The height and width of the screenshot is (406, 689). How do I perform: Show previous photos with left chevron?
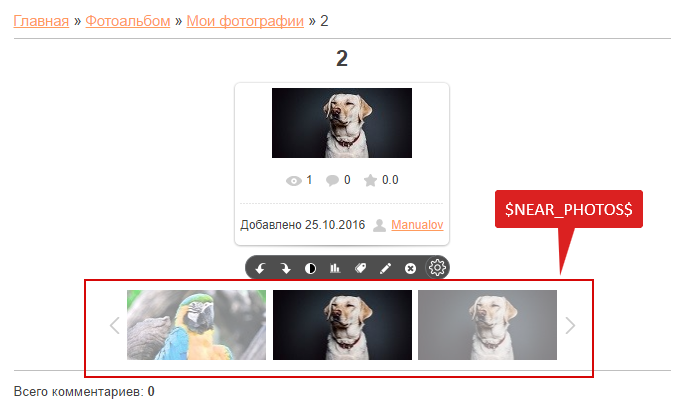coord(115,326)
